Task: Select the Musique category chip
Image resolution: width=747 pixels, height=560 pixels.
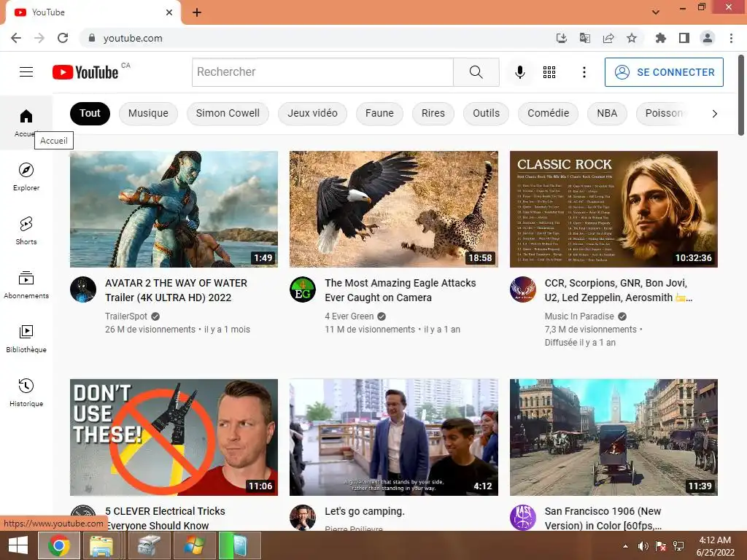Action: (x=148, y=113)
